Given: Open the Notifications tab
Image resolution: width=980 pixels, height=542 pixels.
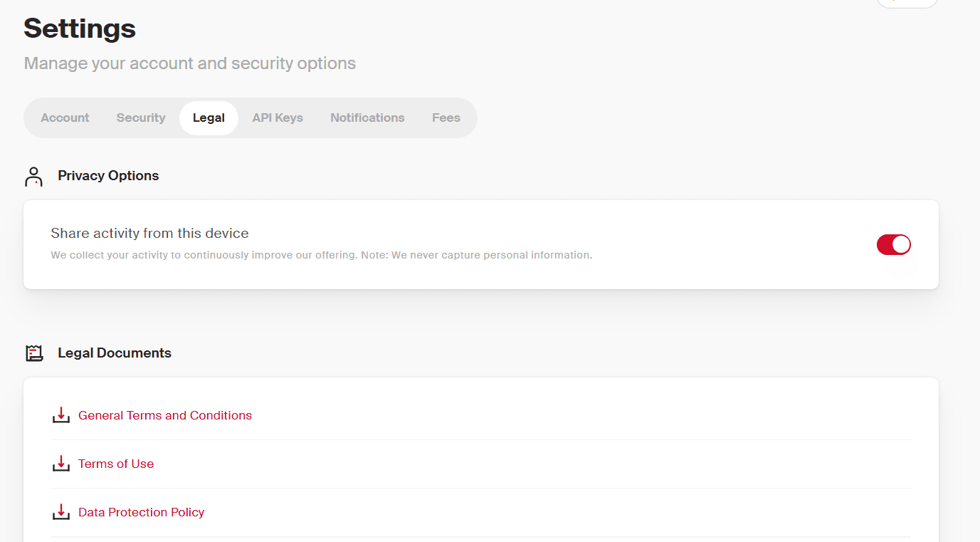Looking at the screenshot, I should (x=367, y=118).
